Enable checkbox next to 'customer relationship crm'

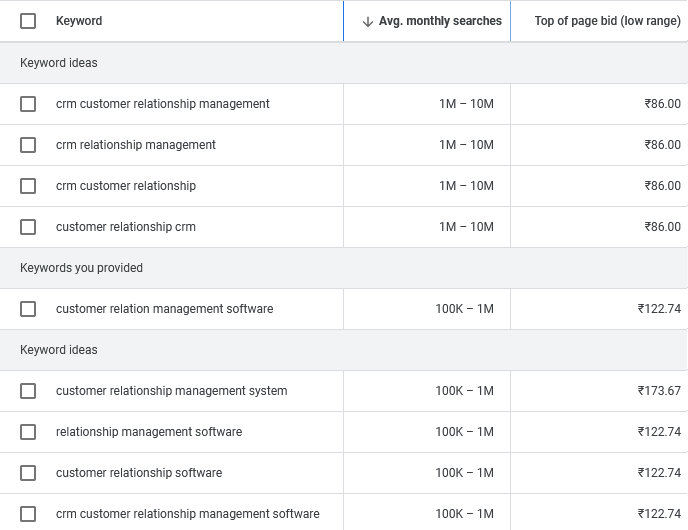(28, 227)
